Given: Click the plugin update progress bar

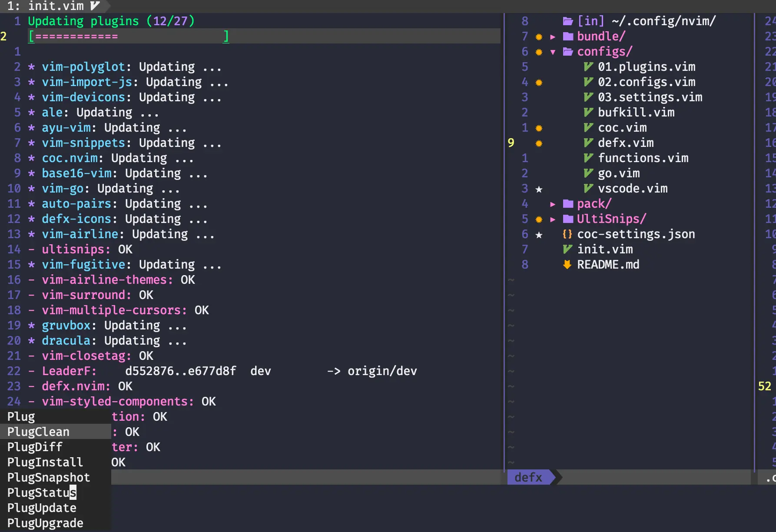Looking at the screenshot, I should [x=129, y=37].
